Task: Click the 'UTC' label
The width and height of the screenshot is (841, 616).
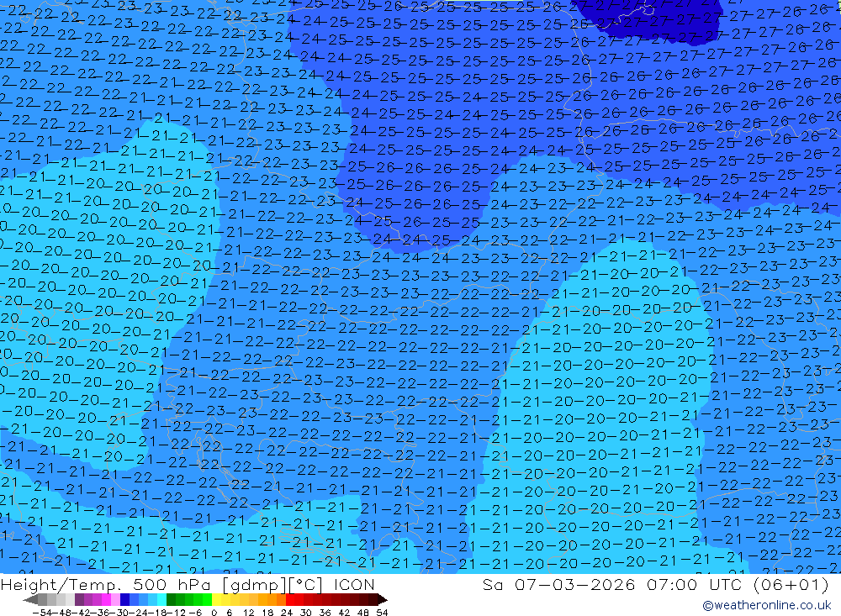Action: click(x=727, y=584)
